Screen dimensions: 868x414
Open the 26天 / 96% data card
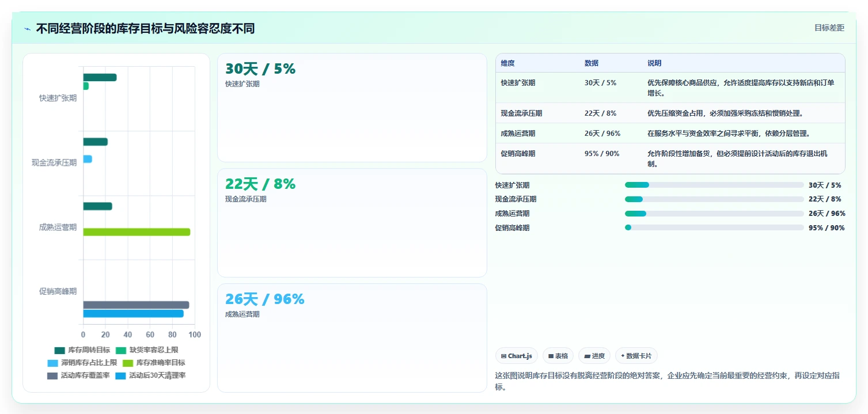tap(352, 338)
